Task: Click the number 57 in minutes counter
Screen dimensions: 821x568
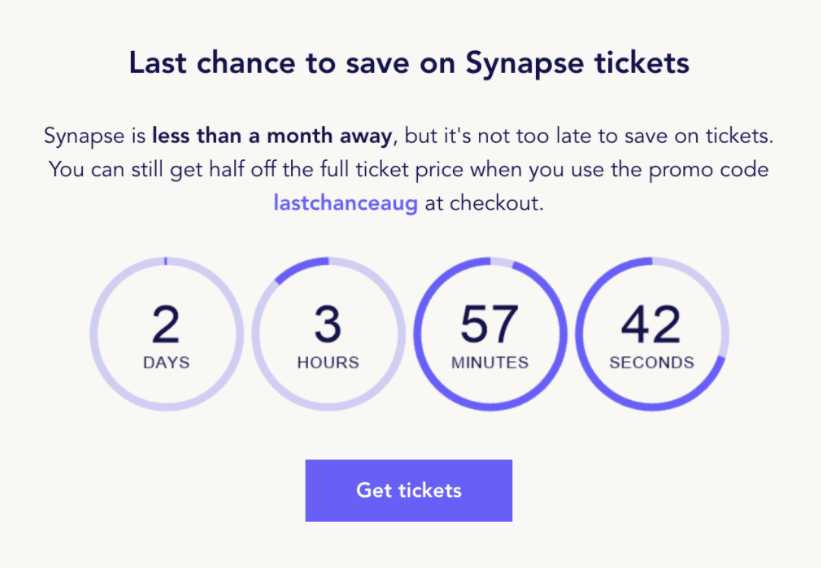Action: (x=489, y=325)
